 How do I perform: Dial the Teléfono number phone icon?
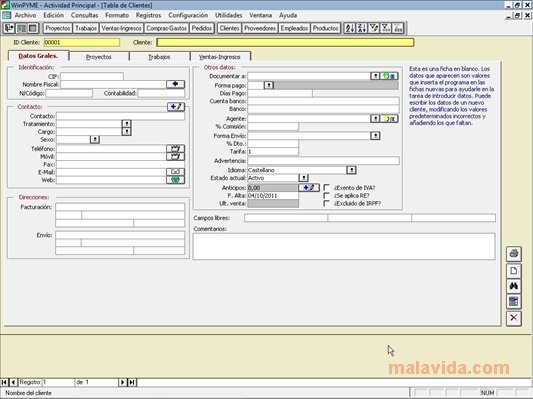(175, 149)
